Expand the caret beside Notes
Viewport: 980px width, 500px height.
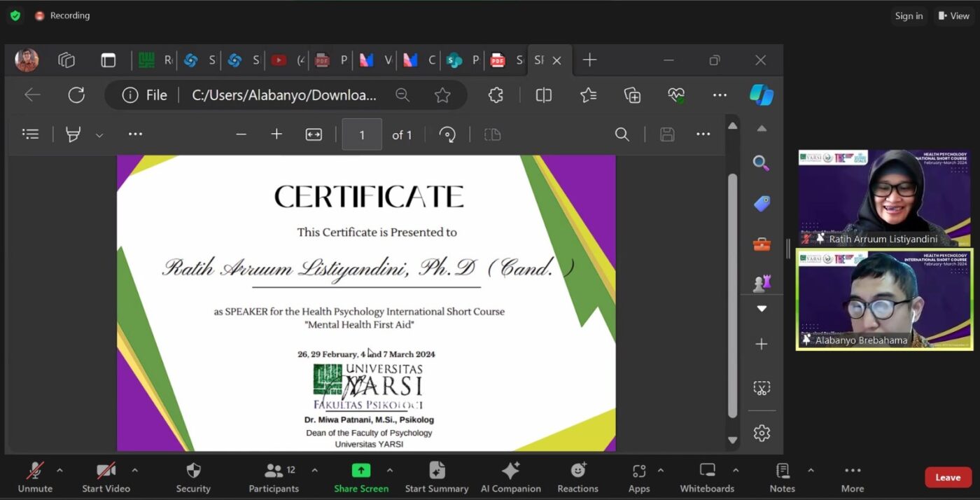click(x=811, y=470)
